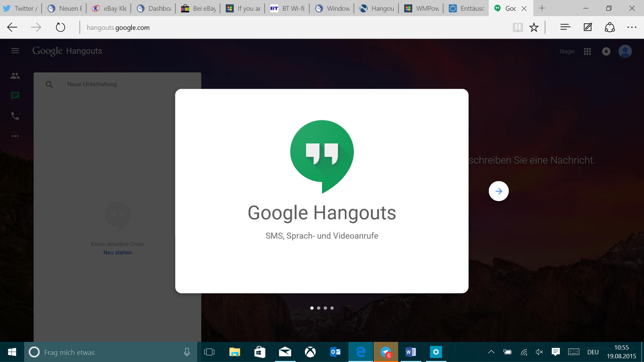This screenshot has width=644, height=362.
Task: Open the Contacts sidebar icon
Action: point(15,76)
